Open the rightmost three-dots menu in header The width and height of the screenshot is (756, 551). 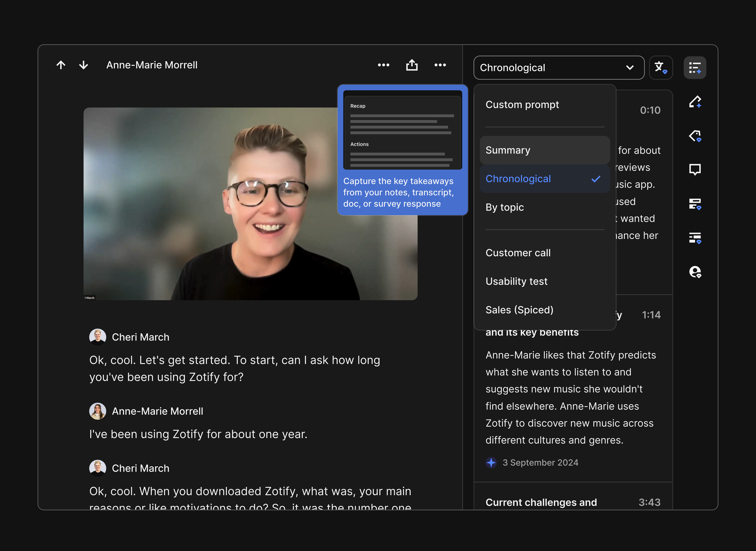pos(440,65)
